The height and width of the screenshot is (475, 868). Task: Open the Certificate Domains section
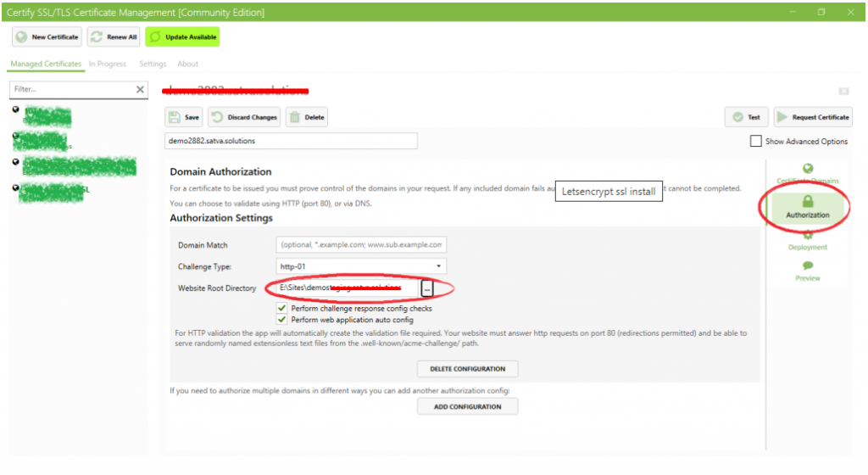pyautogui.click(x=808, y=174)
